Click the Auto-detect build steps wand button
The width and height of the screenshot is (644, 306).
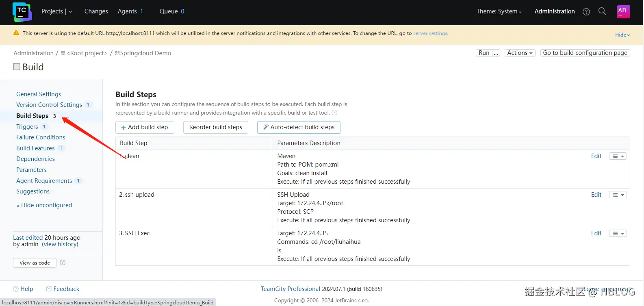[299, 127]
